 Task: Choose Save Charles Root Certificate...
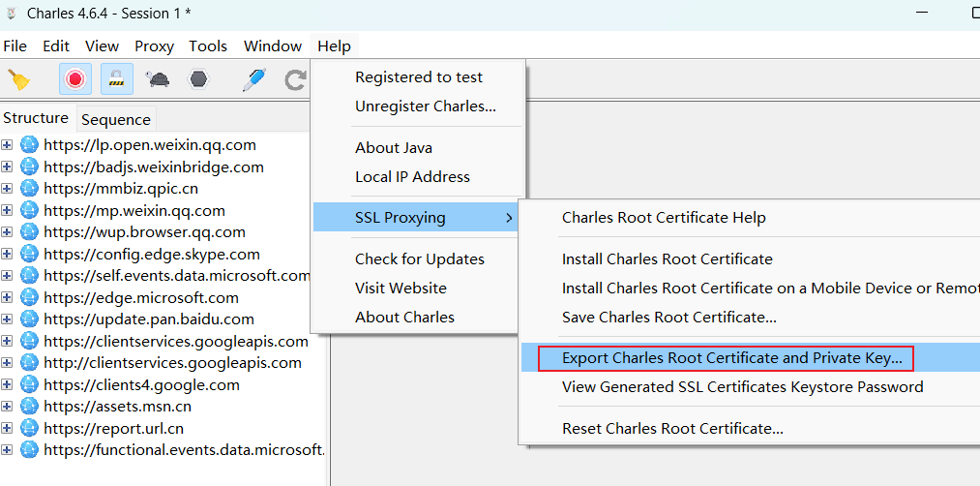(751, 318)
